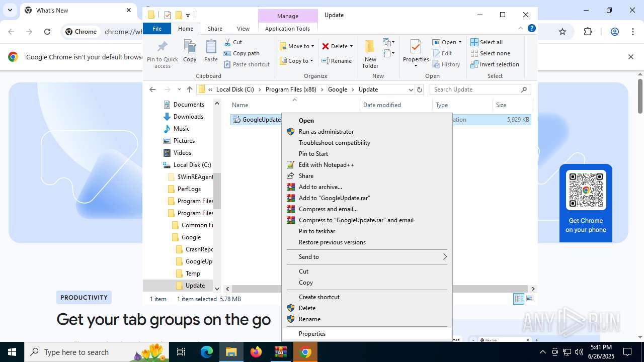Select Downloads in the navigation pane

point(188,117)
